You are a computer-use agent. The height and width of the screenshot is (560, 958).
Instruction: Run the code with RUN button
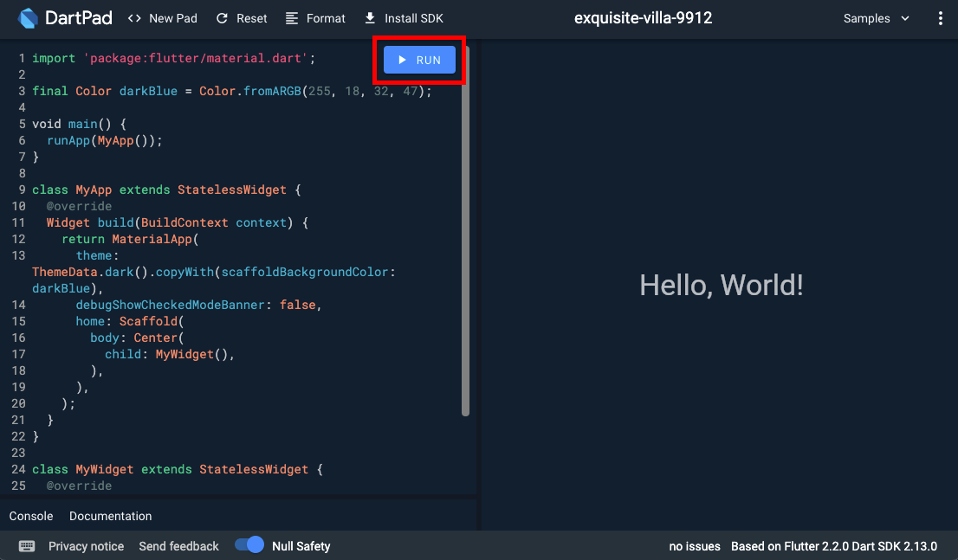419,60
